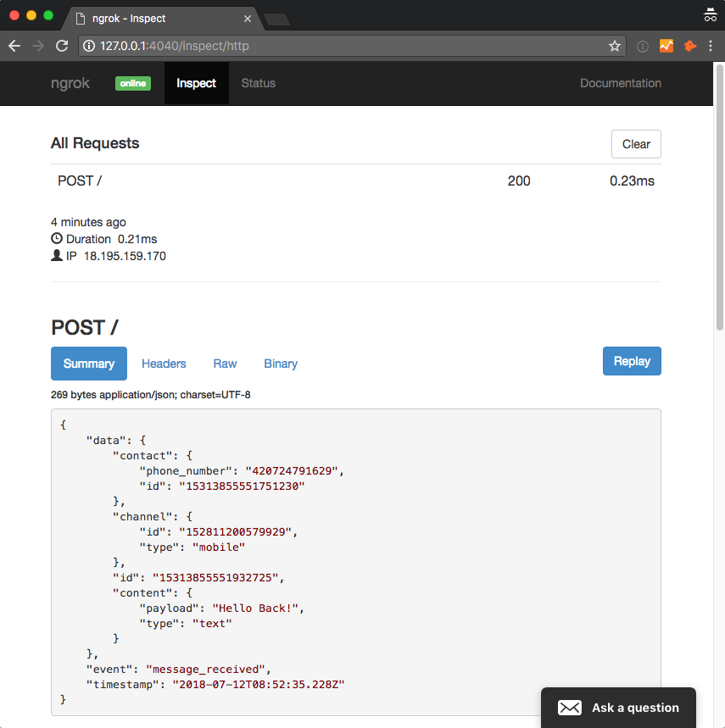Viewport: 725px width, 728px height.
Task: Click the incognito icon in the title bar
Action: click(x=710, y=15)
